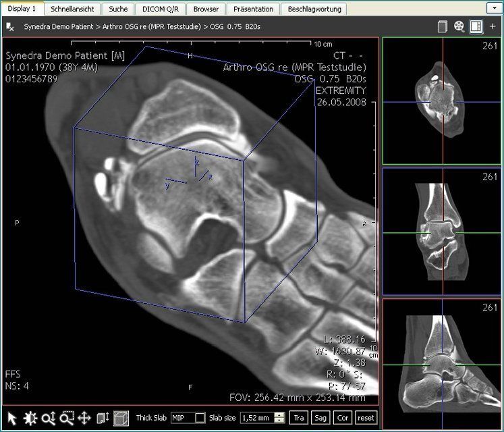This screenshot has width=504, height=432.
Task: Choose the zoom-to-region tool
Action: (66, 418)
